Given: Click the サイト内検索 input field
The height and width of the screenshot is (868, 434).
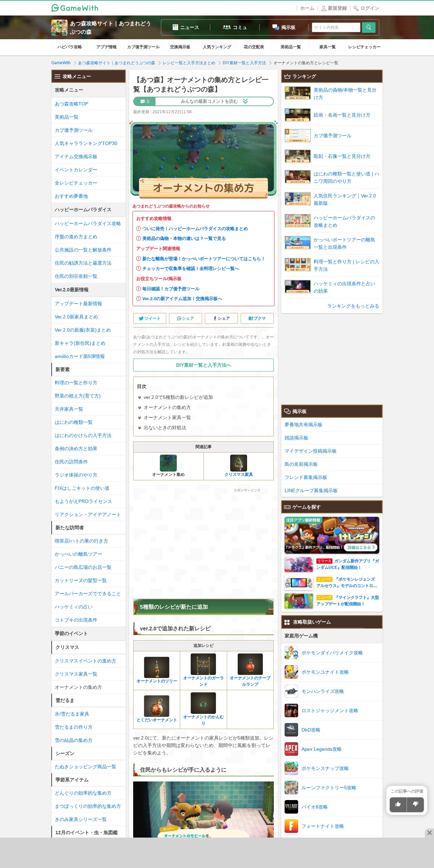Looking at the screenshot, I should 336,27.
